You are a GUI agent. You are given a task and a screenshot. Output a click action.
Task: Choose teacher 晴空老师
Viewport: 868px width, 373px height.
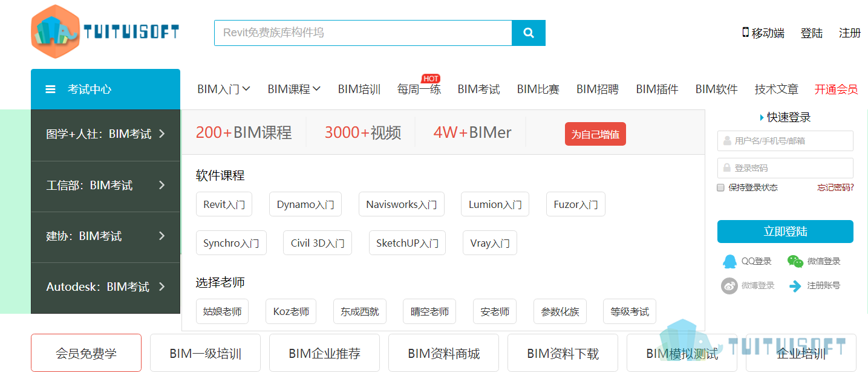click(429, 311)
